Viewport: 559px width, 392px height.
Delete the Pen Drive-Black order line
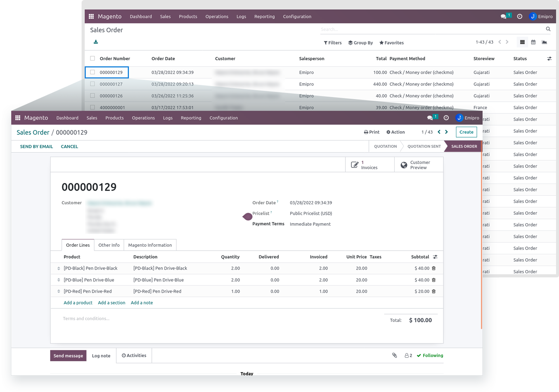434,268
